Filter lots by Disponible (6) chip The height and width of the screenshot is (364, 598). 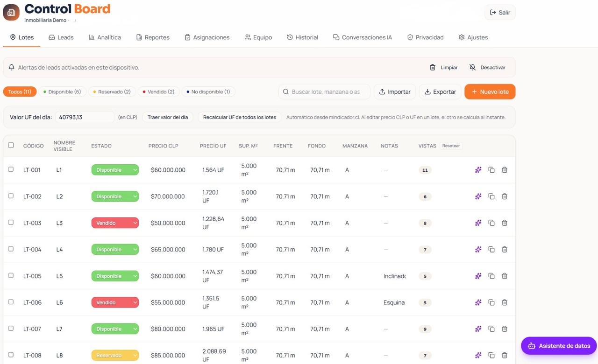[x=62, y=92]
